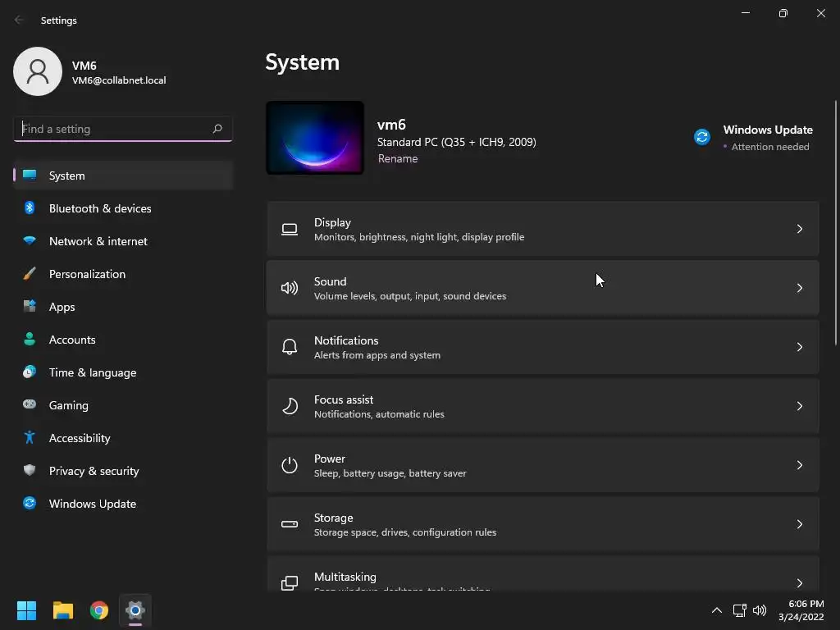Click the Sound row title text

(330, 281)
